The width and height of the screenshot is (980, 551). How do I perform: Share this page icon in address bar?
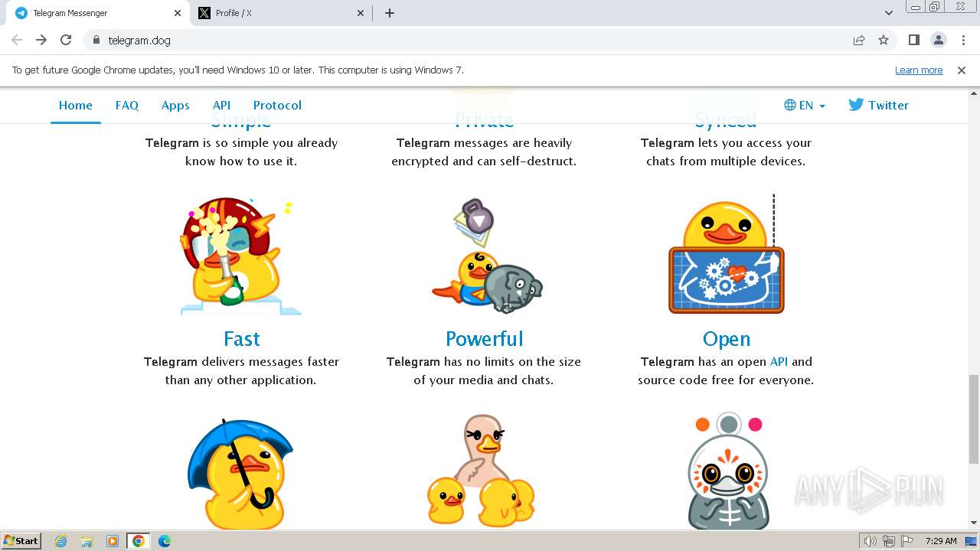[x=859, y=40]
